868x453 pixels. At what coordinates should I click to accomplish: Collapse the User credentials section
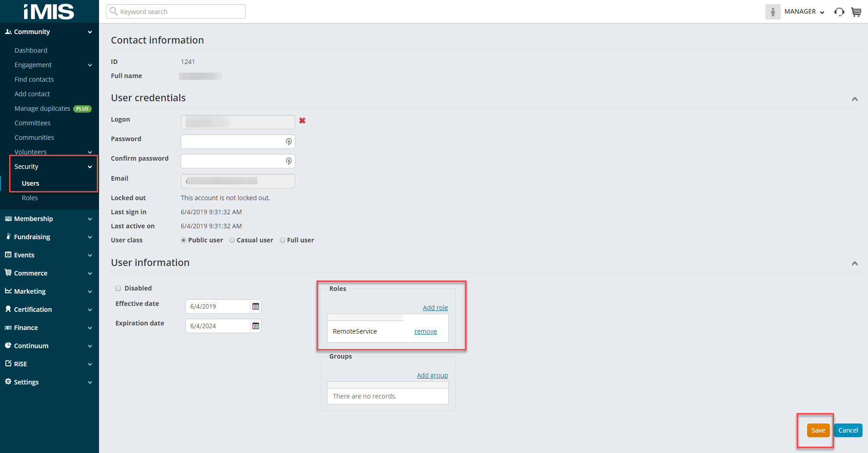click(x=854, y=99)
